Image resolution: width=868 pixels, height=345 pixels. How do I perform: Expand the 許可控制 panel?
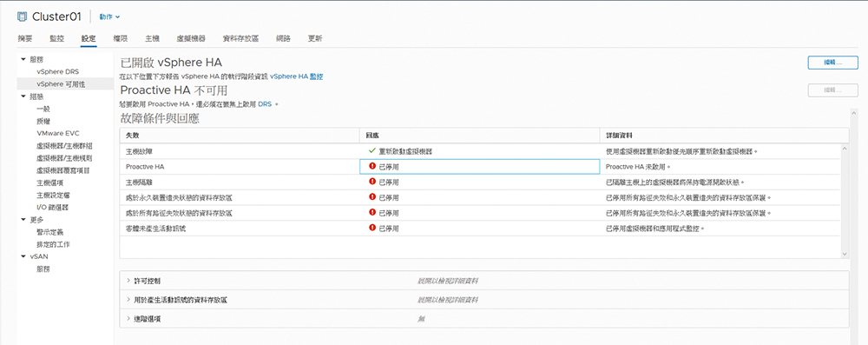click(x=128, y=282)
